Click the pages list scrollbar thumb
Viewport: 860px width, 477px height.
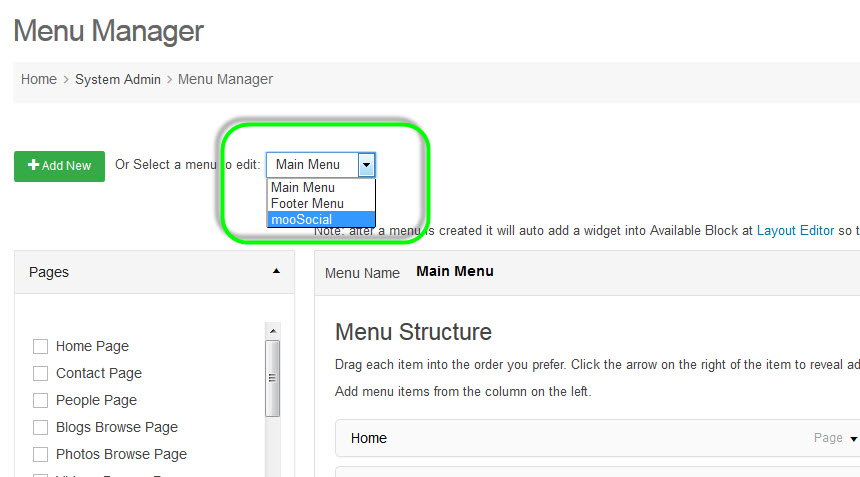271,378
